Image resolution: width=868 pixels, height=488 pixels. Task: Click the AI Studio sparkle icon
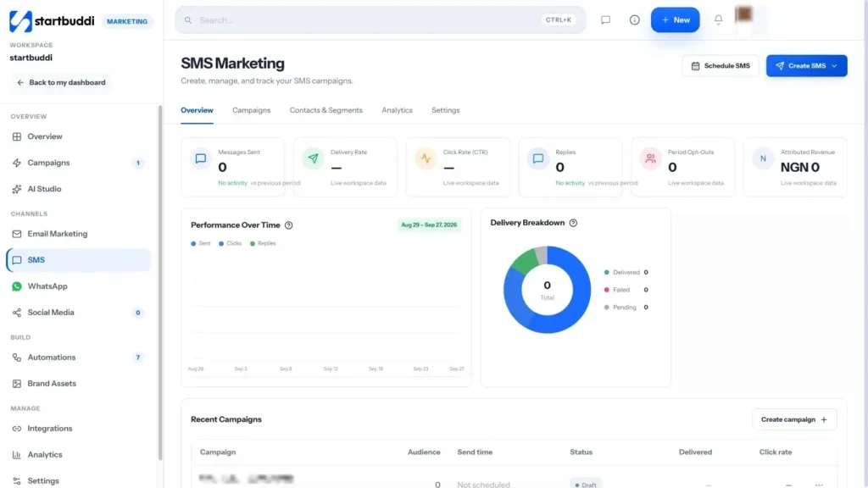17,189
